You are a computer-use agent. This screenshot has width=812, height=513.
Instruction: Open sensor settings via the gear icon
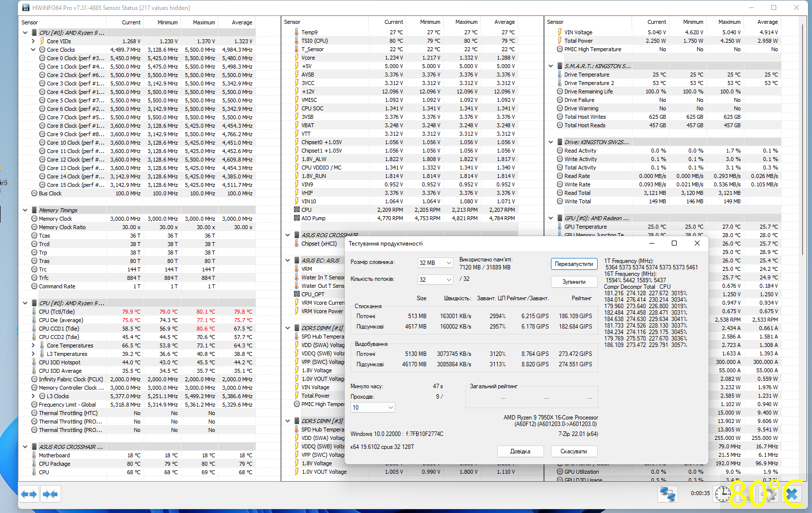(x=769, y=494)
